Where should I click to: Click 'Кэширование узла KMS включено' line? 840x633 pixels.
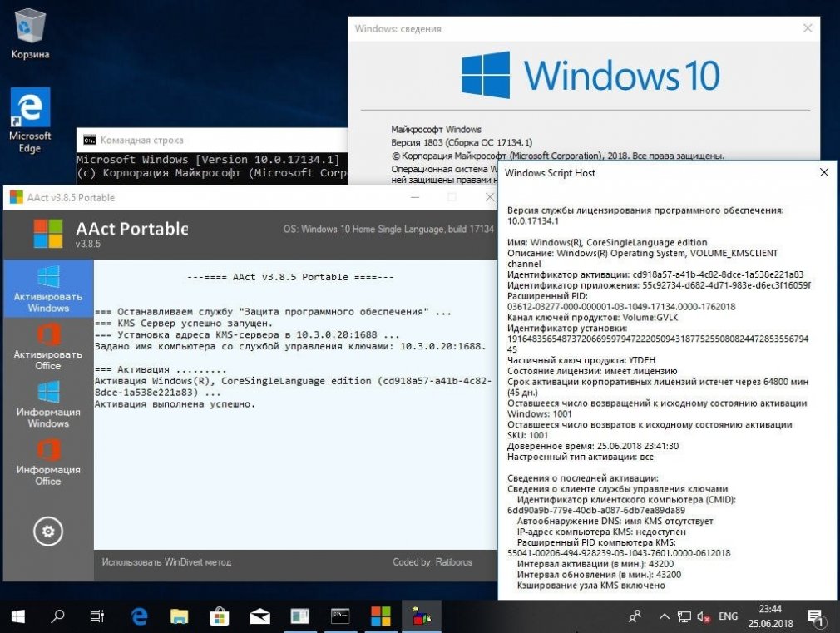590,586
